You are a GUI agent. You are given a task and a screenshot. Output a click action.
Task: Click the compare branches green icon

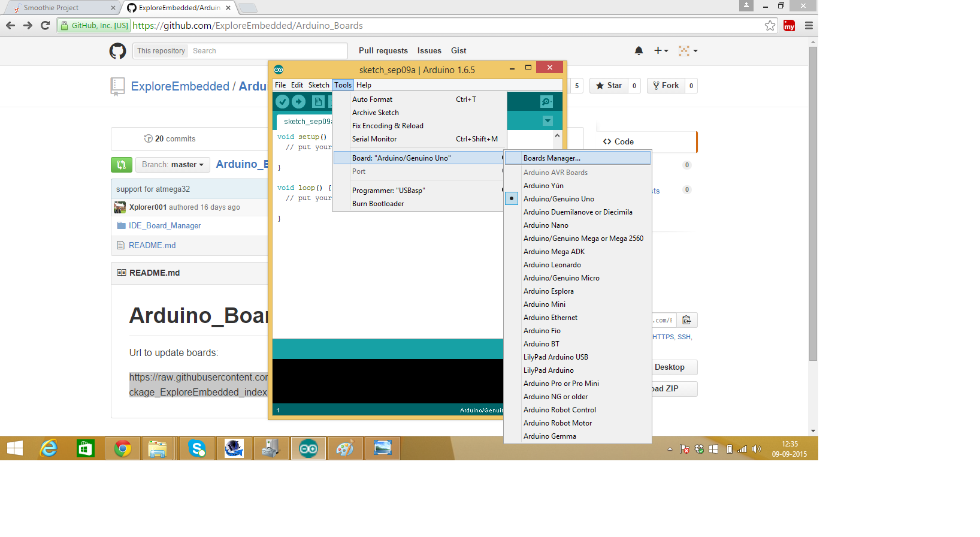click(122, 165)
